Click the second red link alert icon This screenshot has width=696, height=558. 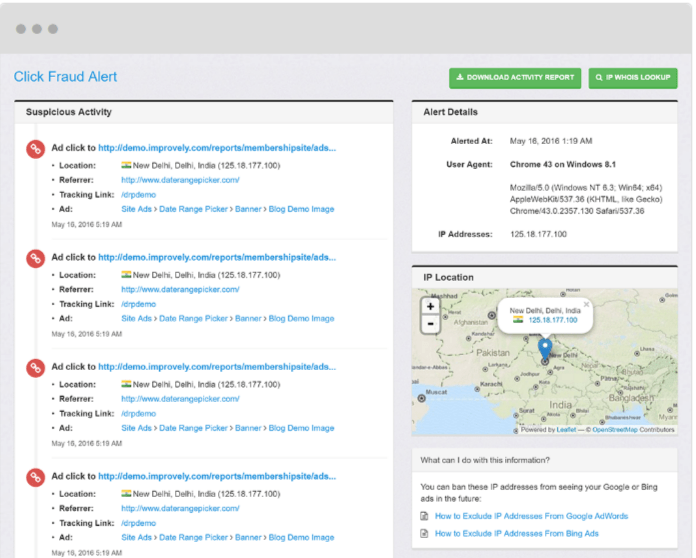coord(34,258)
